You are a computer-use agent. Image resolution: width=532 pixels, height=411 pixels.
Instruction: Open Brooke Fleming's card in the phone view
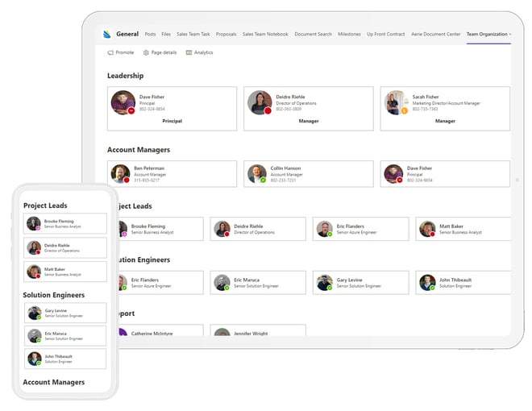tap(65, 223)
